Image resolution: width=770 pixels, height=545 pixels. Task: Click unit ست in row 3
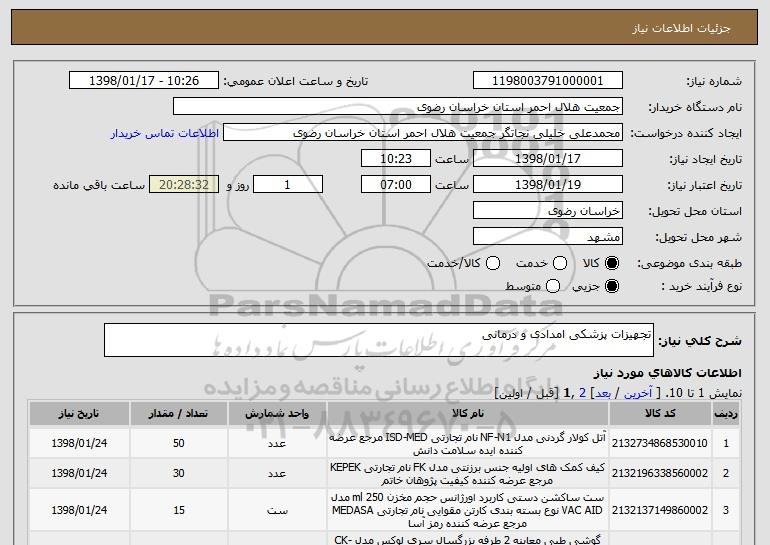coord(277,511)
